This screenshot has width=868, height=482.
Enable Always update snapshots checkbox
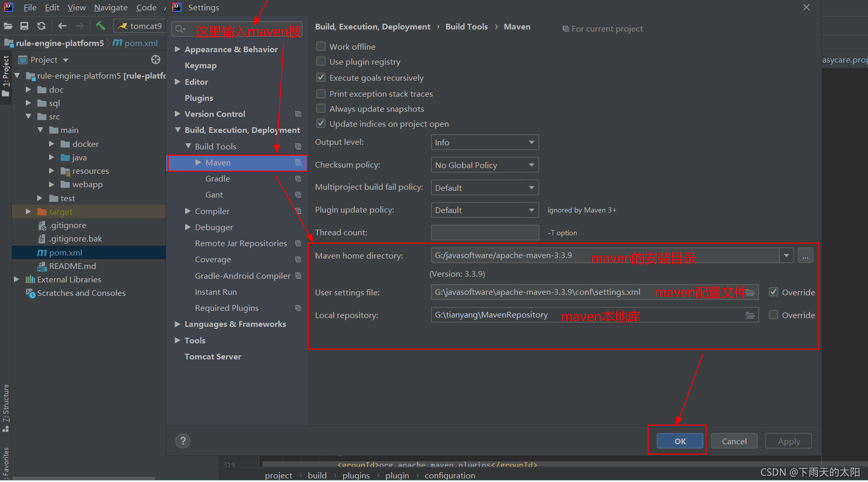pyautogui.click(x=321, y=109)
